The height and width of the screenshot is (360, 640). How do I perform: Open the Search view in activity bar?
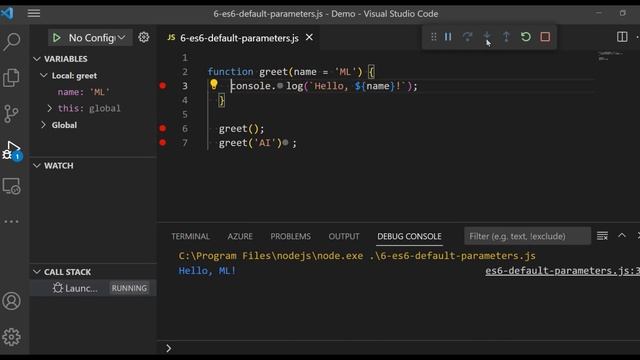tap(11, 41)
